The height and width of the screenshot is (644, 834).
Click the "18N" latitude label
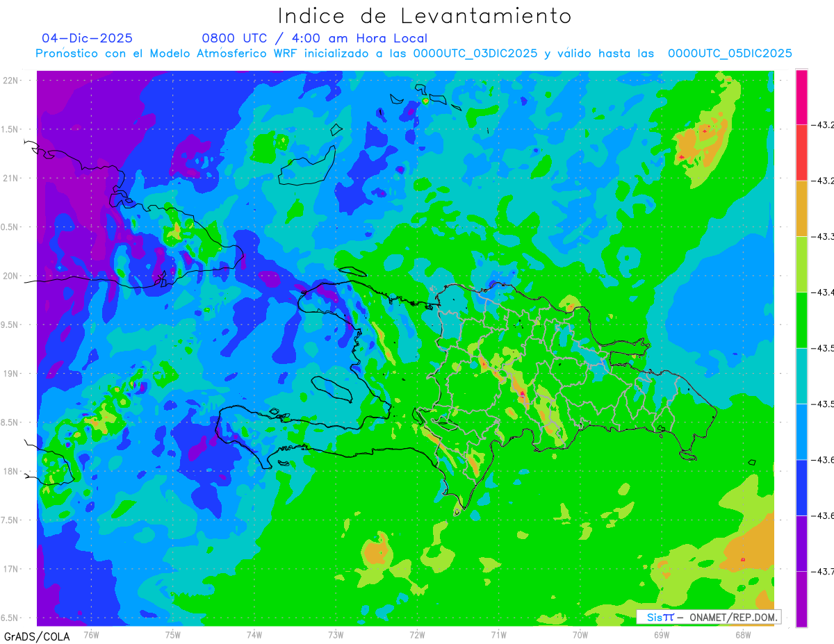click(12, 471)
